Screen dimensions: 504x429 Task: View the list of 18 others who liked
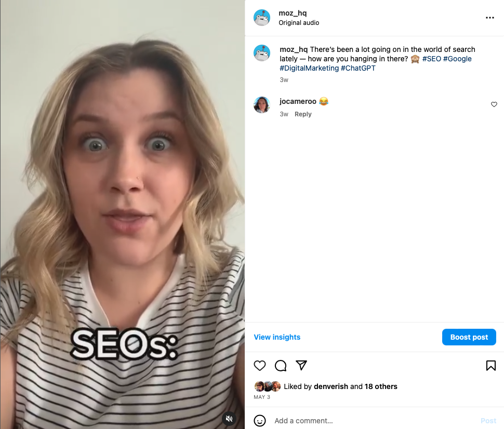click(381, 386)
